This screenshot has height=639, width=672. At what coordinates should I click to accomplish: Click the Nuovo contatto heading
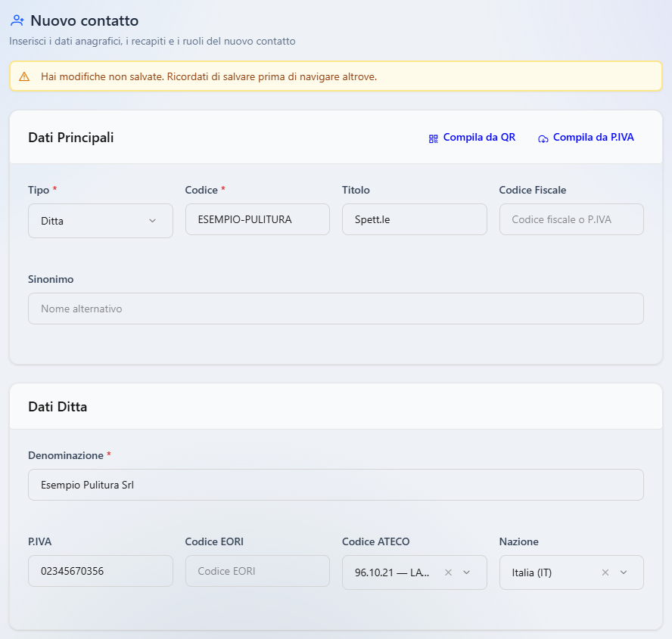85,20
